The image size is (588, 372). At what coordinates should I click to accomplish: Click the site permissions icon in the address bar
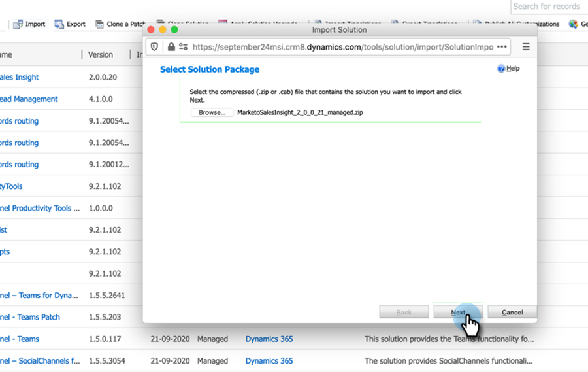click(x=184, y=47)
